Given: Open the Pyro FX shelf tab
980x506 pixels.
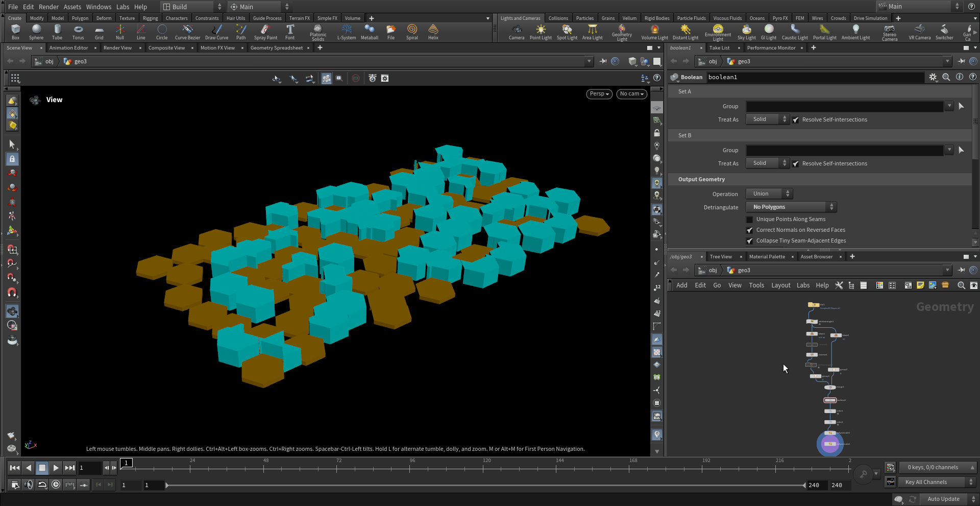Looking at the screenshot, I should pos(780,18).
